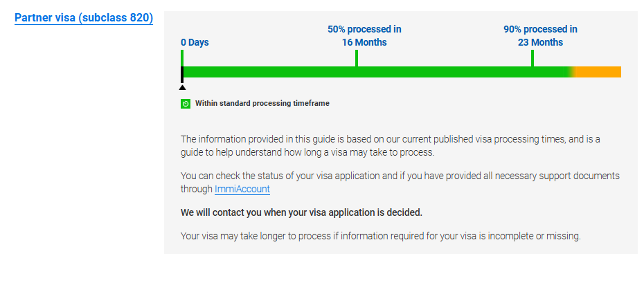Click the green tick mark below 16 Months

point(356,58)
